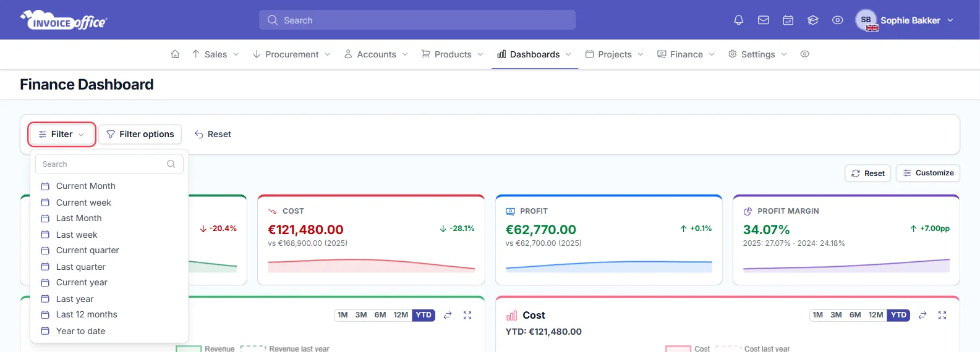Click the Cost chart bar icon
The image size is (980, 352).
tap(512, 316)
